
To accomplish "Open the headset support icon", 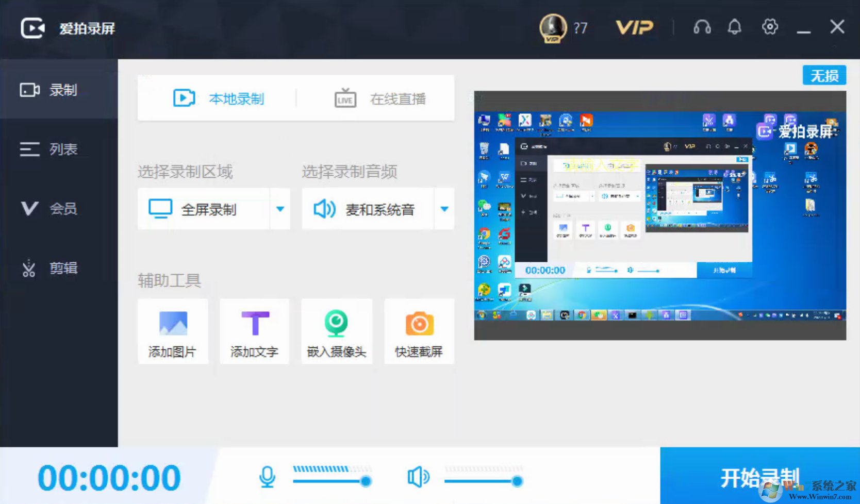I will (x=702, y=27).
